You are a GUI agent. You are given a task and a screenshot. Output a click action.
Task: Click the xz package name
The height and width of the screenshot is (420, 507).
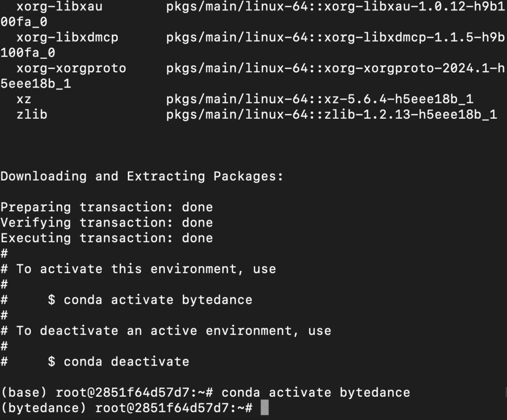click(24, 99)
